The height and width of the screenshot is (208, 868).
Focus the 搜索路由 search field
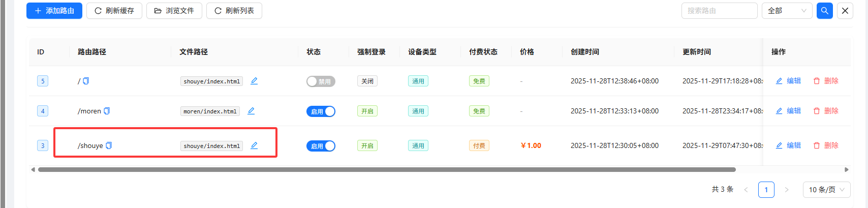point(719,11)
